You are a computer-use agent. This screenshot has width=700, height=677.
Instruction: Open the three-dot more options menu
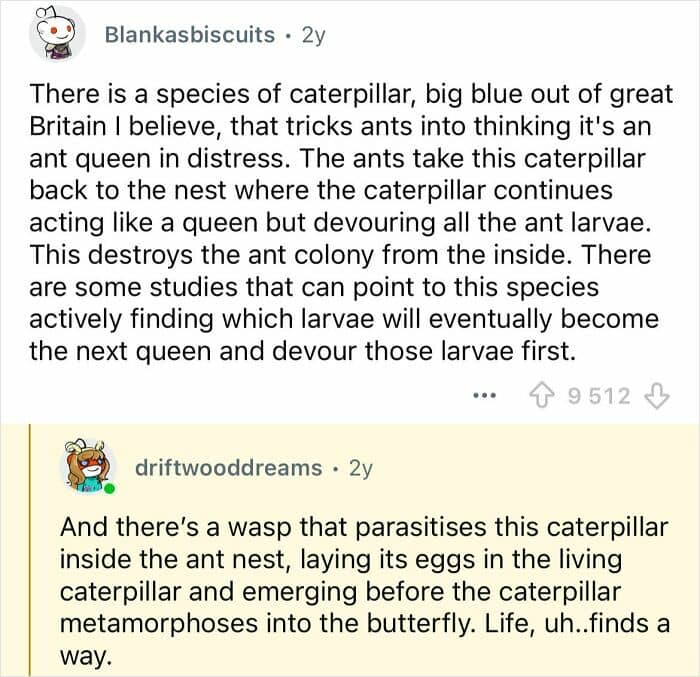484,396
